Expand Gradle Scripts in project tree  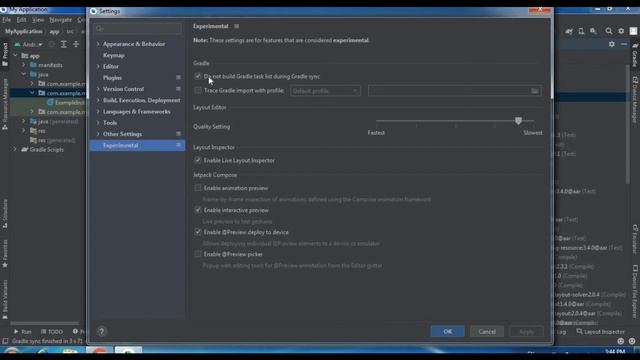tap(15, 149)
